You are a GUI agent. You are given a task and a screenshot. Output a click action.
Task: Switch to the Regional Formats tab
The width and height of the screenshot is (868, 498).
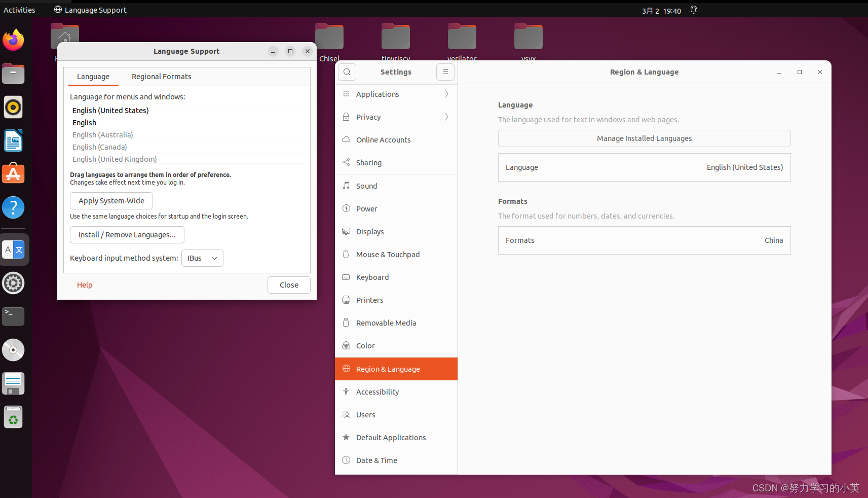click(x=161, y=76)
